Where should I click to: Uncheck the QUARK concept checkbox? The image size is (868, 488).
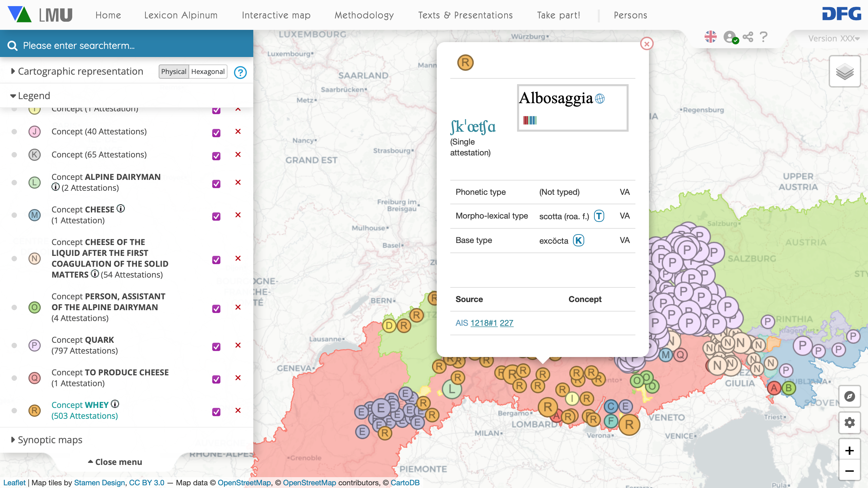216,346
